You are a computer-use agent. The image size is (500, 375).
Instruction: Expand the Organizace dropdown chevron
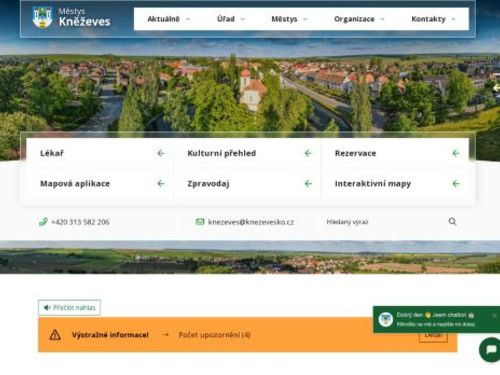(382, 19)
